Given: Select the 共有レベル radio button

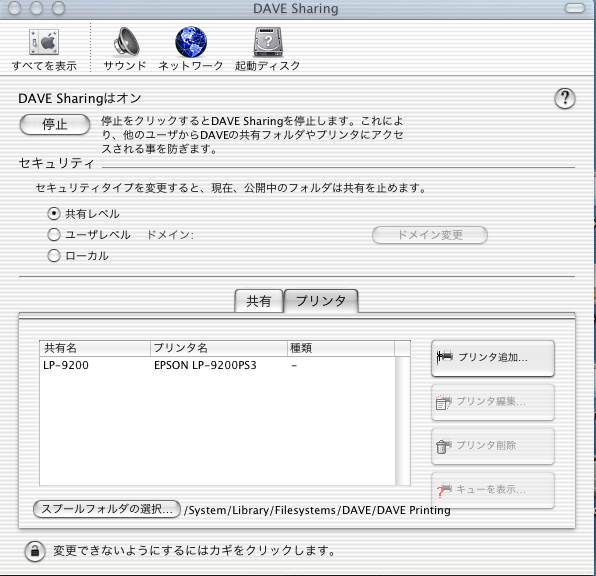Looking at the screenshot, I should coord(54,214).
